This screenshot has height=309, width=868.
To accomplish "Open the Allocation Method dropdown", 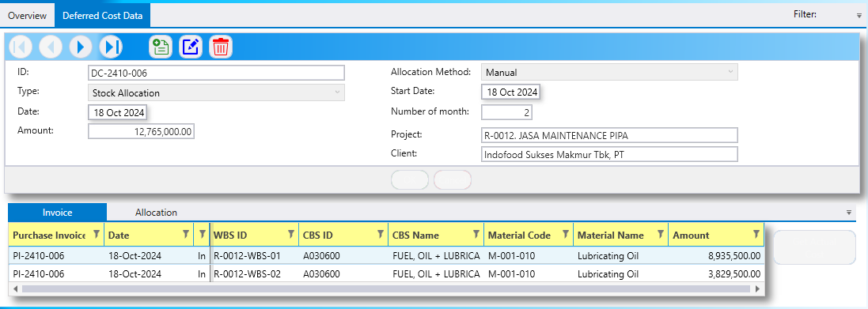I will coord(609,73).
